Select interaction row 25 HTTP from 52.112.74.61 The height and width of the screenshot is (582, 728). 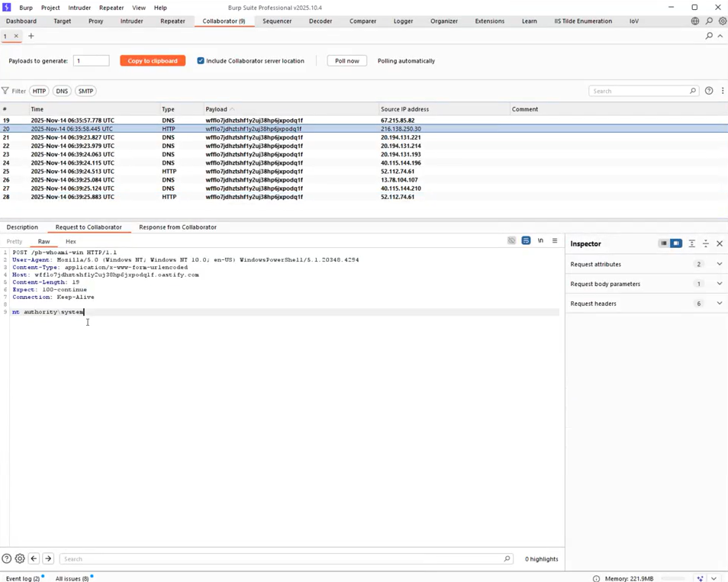coord(364,172)
